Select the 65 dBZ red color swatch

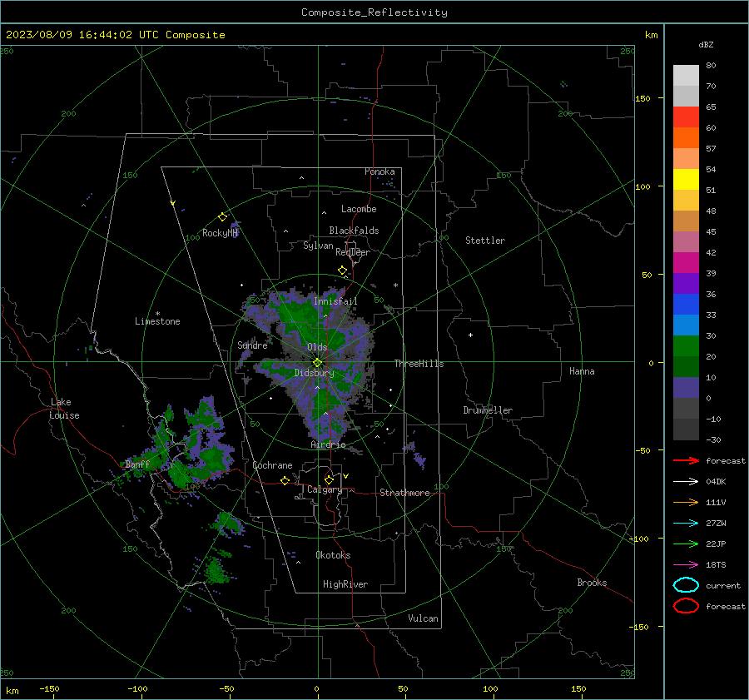pos(686,117)
